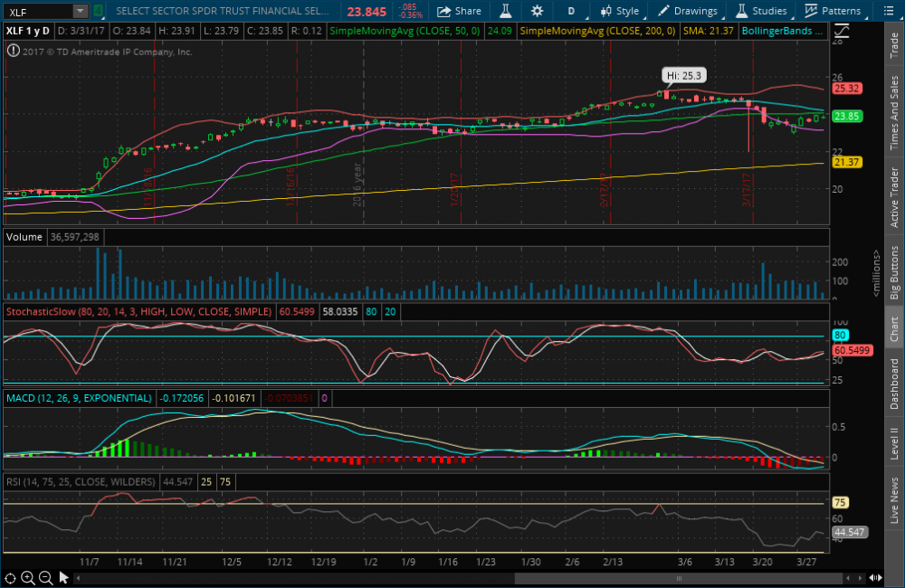The height and width of the screenshot is (588, 905).
Task: Click the expand time axis icon at bottom right
Action: point(874,578)
